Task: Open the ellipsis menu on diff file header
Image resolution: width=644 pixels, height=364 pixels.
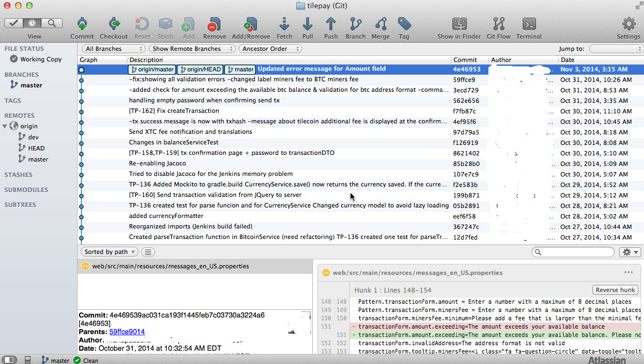Action: point(628,273)
